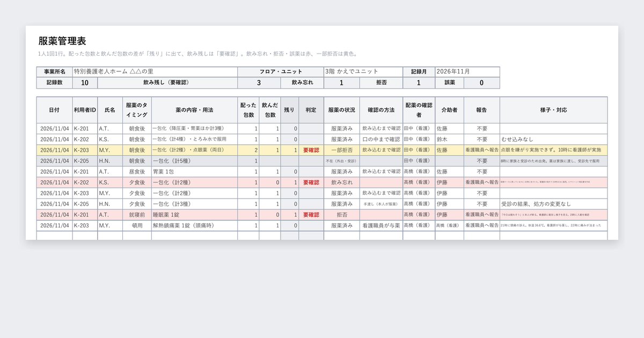Select the 拒否 summary label
Image resolution: width=644 pixels, height=338 pixels.
[382, 83]
